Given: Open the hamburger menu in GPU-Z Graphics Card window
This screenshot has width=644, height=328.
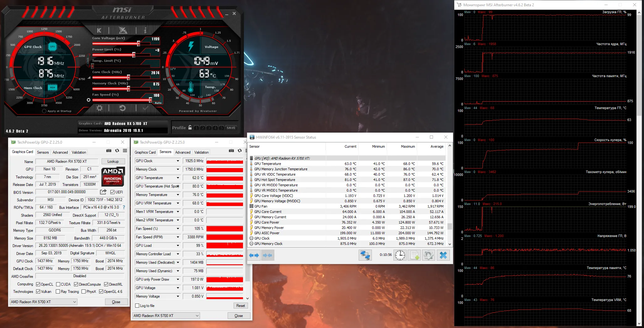Looking at the screenshot, I should tap(125, 151).
